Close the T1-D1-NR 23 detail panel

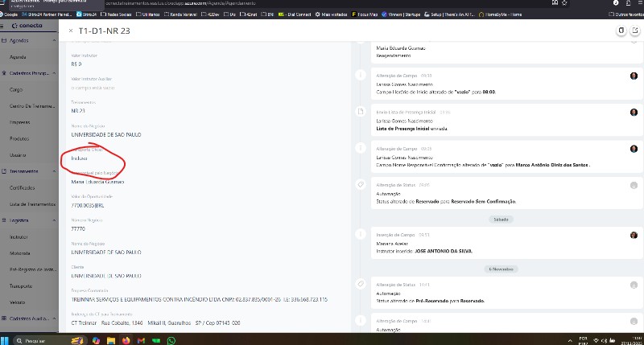click(71, 31)
